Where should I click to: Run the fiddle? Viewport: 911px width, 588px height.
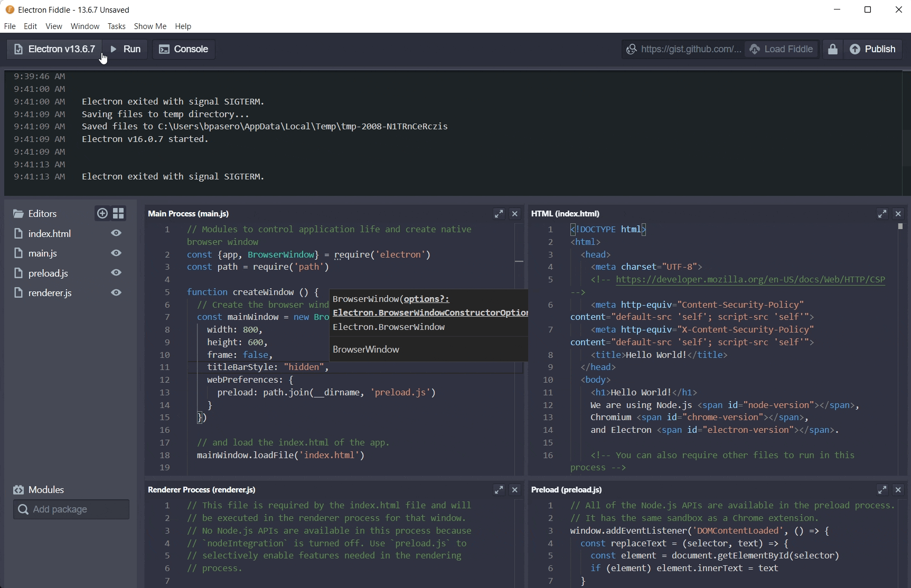125,49
